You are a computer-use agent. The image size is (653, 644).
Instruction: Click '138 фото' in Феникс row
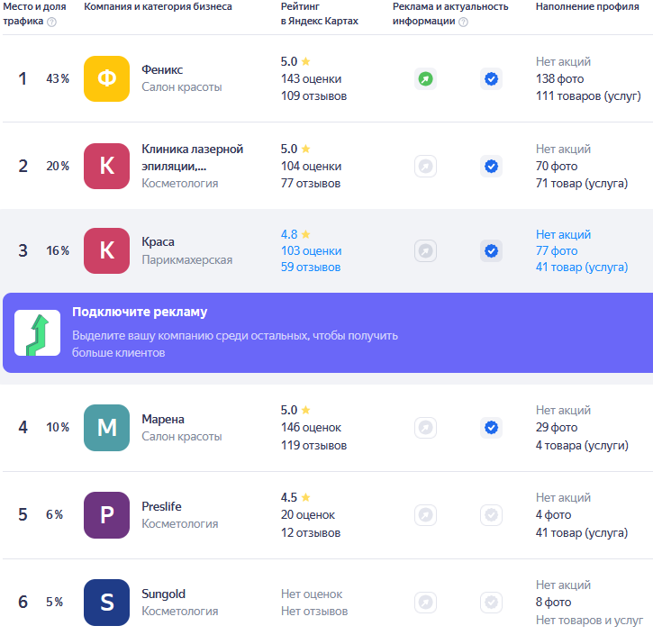tap(559, 78)
